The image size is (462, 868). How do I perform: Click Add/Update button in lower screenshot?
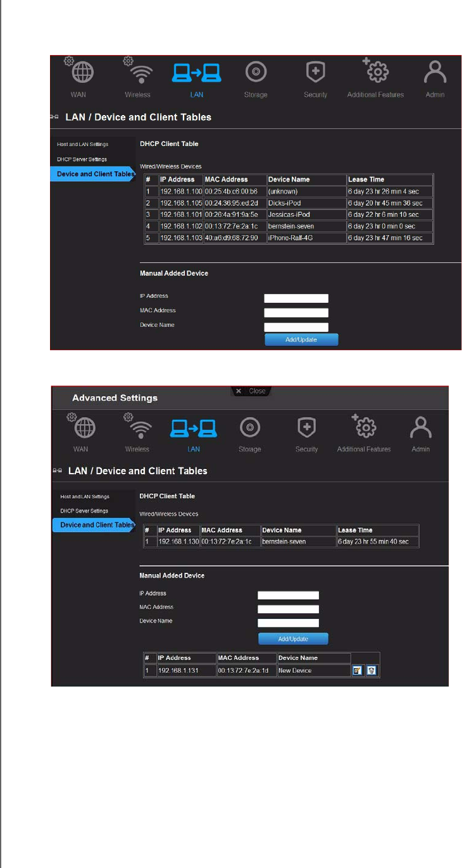click(x=292, y=639)
